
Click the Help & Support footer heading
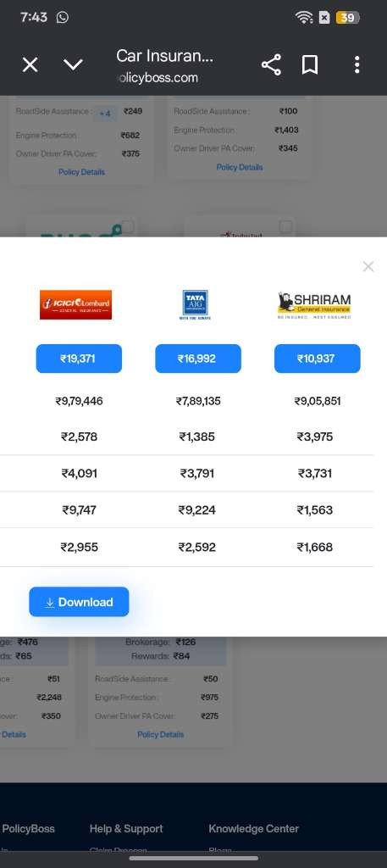tap(126, 829)
